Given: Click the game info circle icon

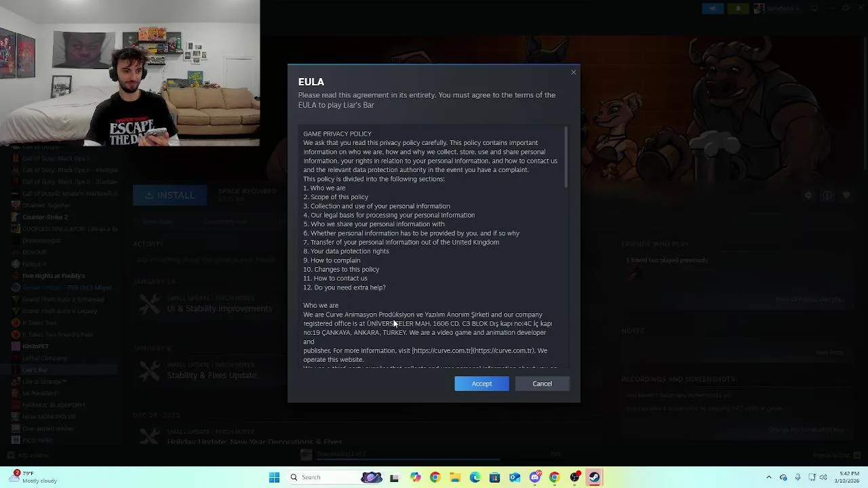Looking at the screenshot, I should click(x=827, y=195).
